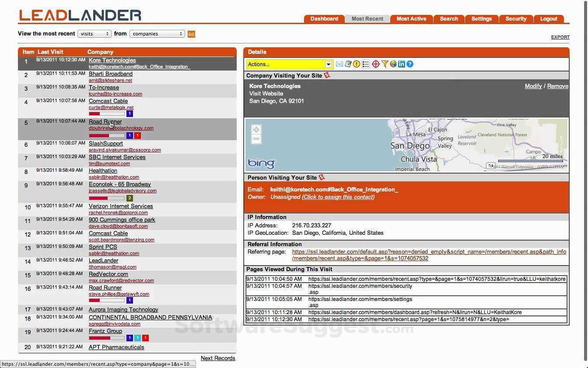This screenshot has width=588, height=368.
Task: Click the notes/edit icon beside Actions
Action: point(348,64)
